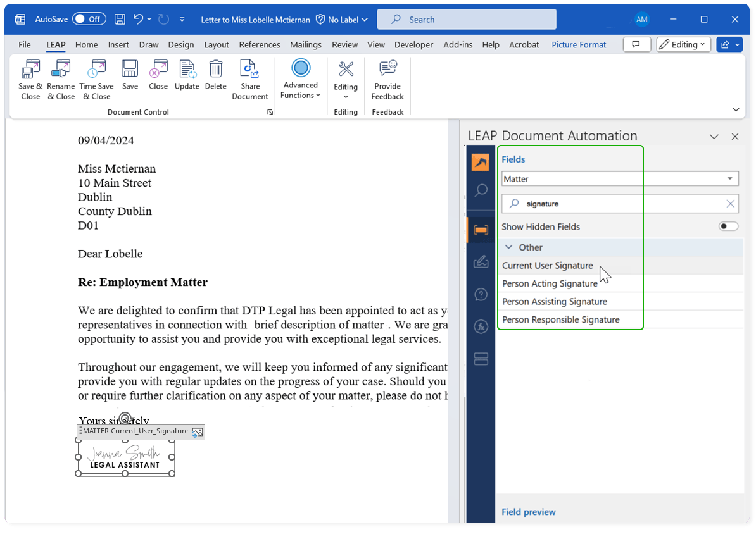Click the title bar save disk icon
756x539 pixels.
click(x=120, y=19)
